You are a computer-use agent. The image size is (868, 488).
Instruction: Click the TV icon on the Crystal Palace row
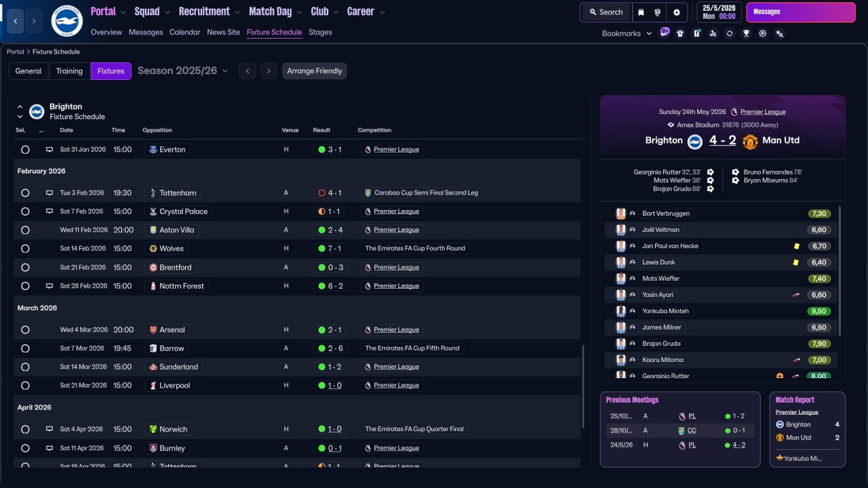click(50, 211)
